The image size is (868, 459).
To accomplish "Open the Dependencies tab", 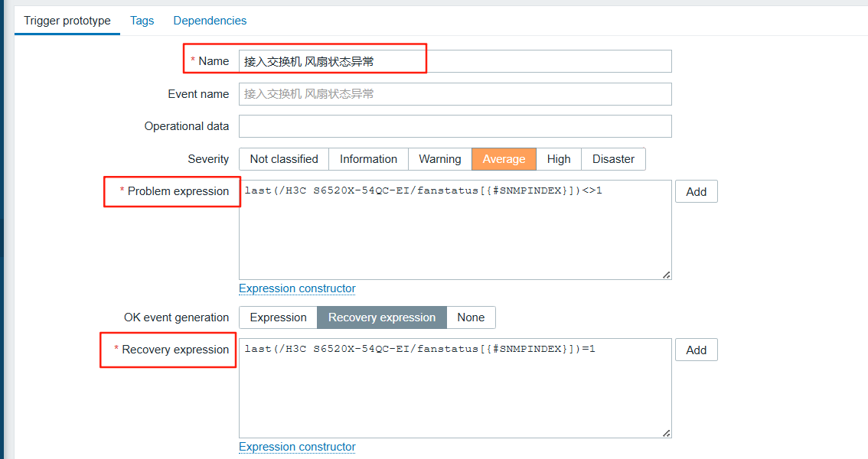I will click(210, 21).
